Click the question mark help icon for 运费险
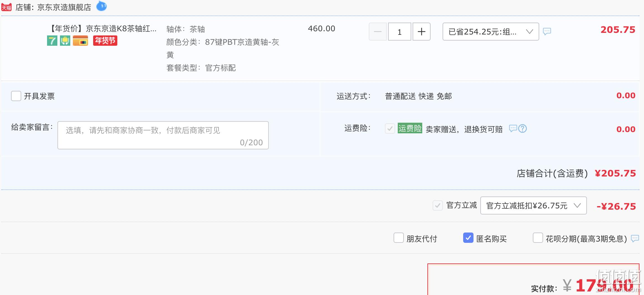Screen dimensions: 644x295 (522, 128)
